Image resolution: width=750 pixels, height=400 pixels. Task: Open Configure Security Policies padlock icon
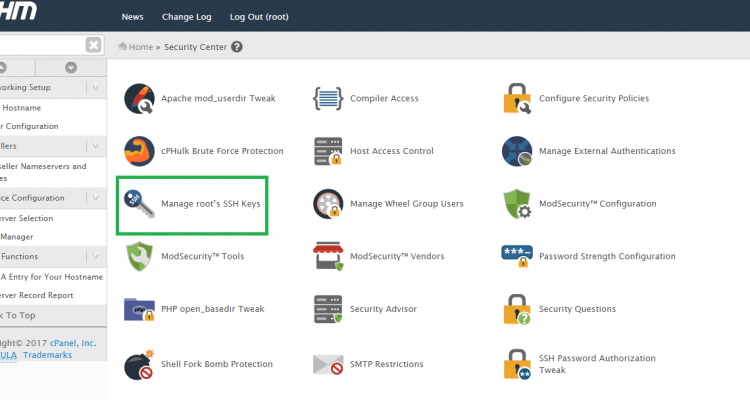coord(517,99)
